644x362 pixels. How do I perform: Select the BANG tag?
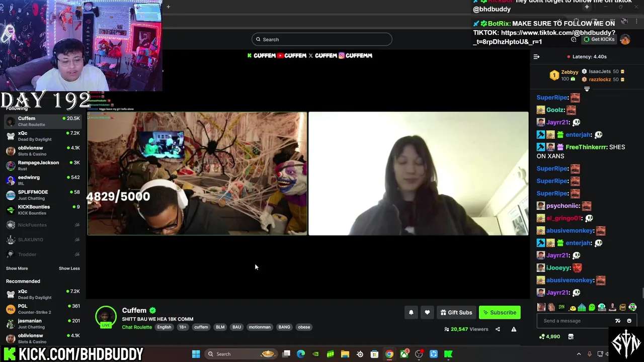click(x=284, y=327)
